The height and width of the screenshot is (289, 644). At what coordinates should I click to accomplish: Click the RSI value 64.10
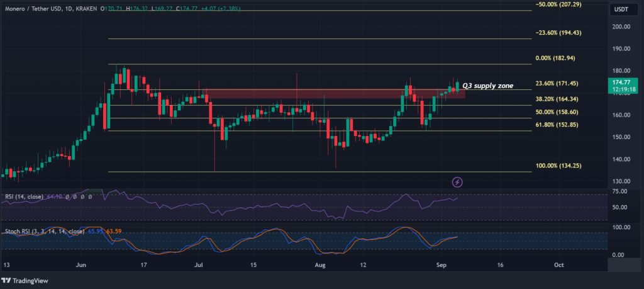tap(54, 197)
